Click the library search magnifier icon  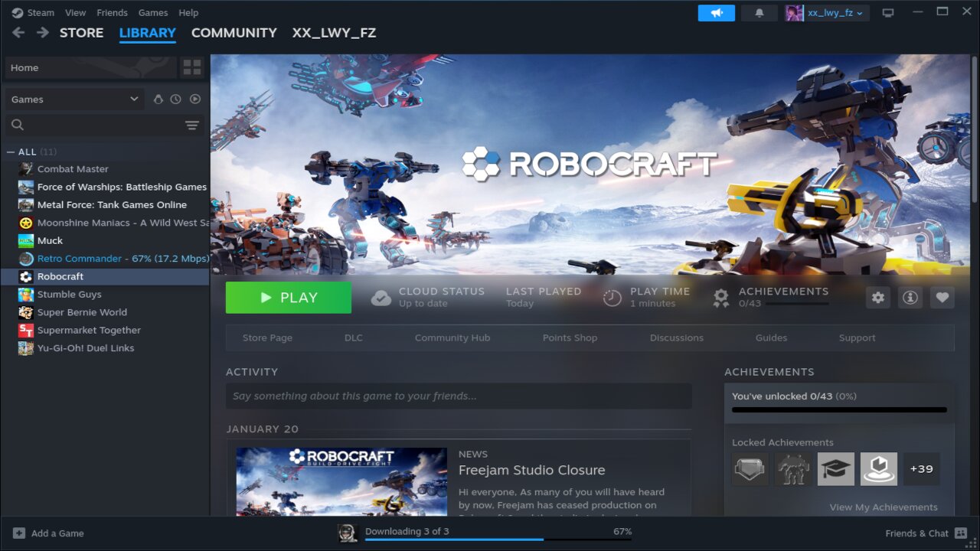tap(18, 125)
